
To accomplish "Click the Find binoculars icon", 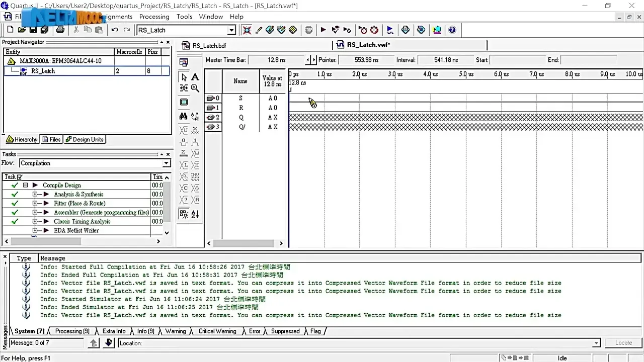I will [184, 116].
